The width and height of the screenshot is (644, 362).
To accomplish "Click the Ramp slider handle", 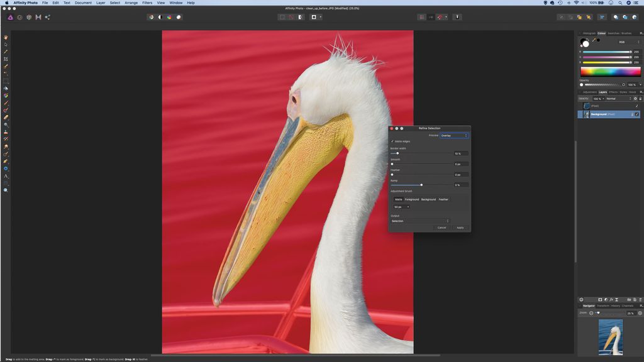I will tap(421, 185).
